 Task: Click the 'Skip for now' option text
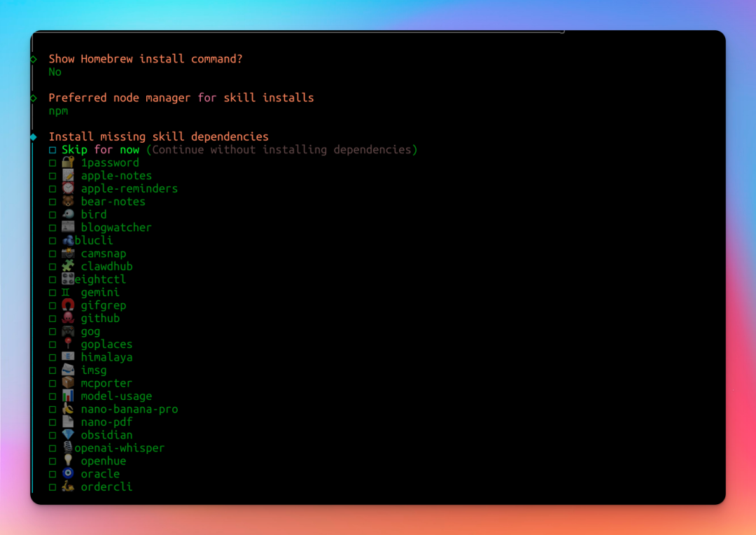[x=100, y=150]
